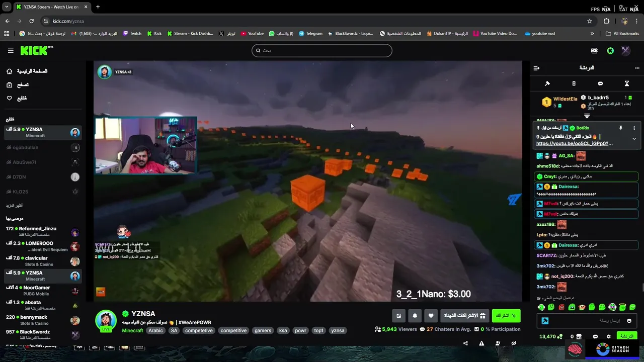The width and height of the screenshot is (644, 362).
Task: Click the gifted subscriptions button
Action: [x=464, y=316]
